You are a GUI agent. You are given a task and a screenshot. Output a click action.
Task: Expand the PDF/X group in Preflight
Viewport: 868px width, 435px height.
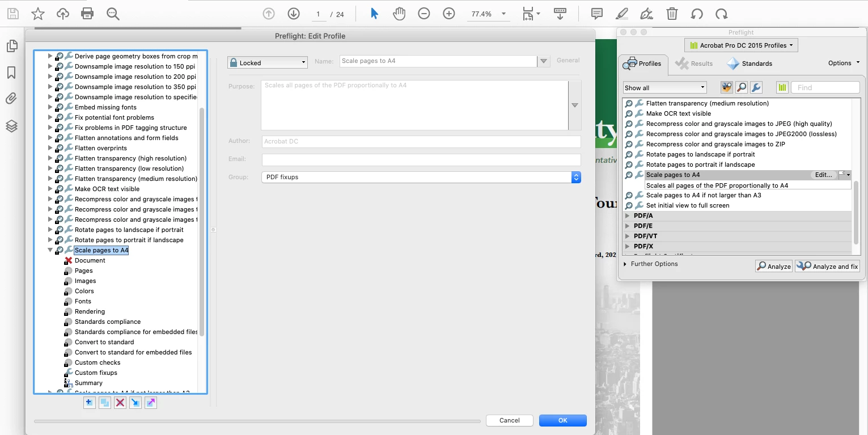click(x=628, y=246)
